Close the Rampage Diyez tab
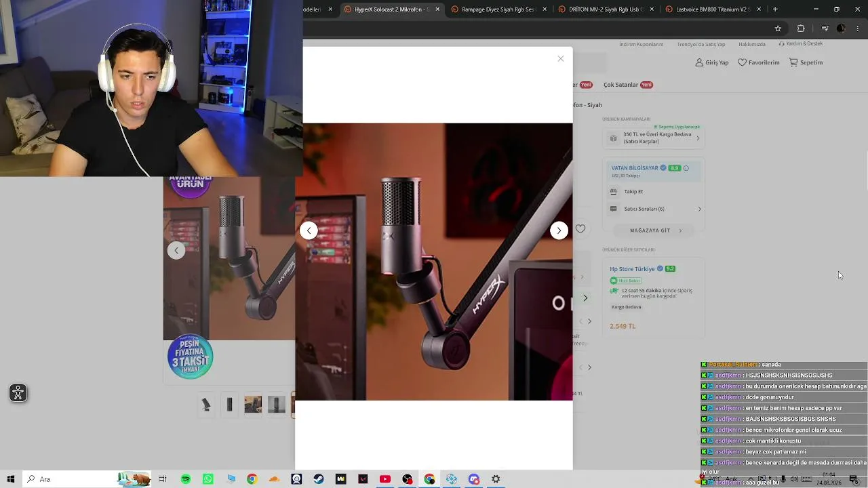The image size is (868, 488). [x=545, y=9]
